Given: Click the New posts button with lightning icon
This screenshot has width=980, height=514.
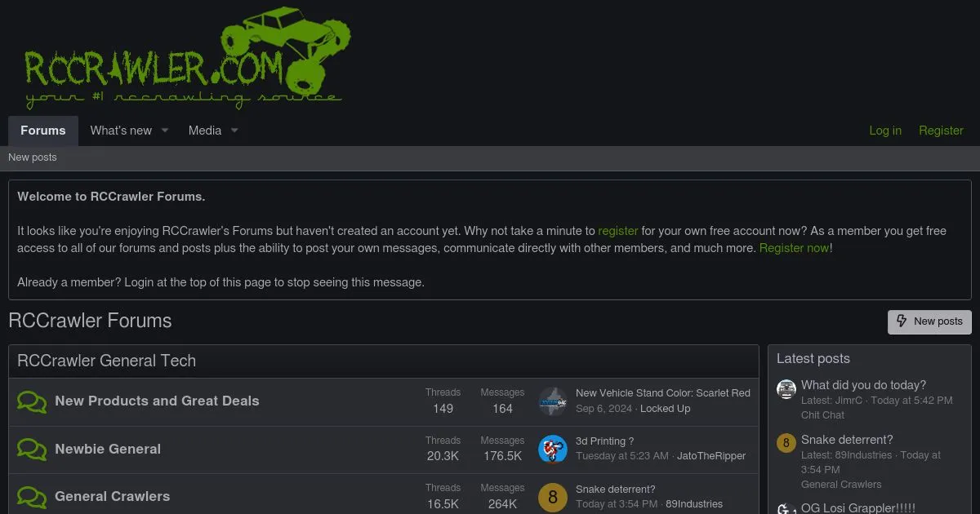Looking at the screenshot, I should click(929, 321).
